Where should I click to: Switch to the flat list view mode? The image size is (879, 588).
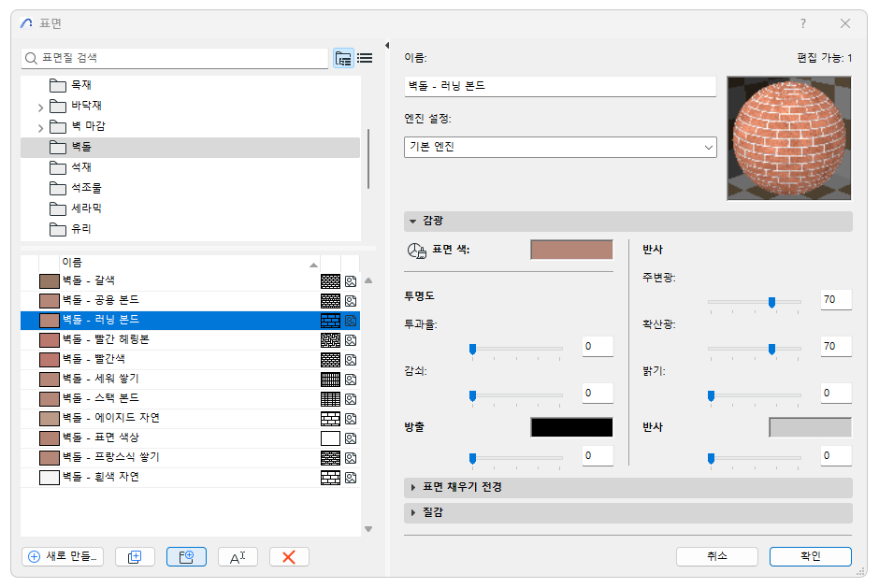click(x=364, y=57)
